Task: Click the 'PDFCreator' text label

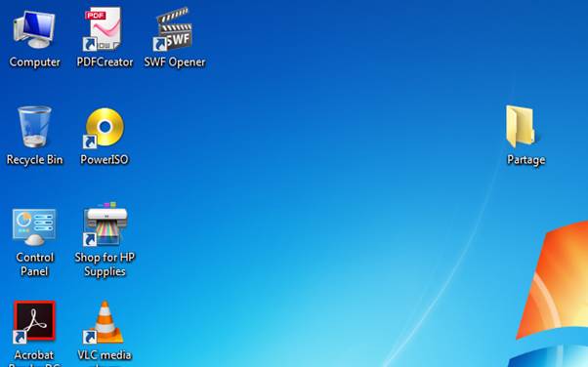Action: 105,61
